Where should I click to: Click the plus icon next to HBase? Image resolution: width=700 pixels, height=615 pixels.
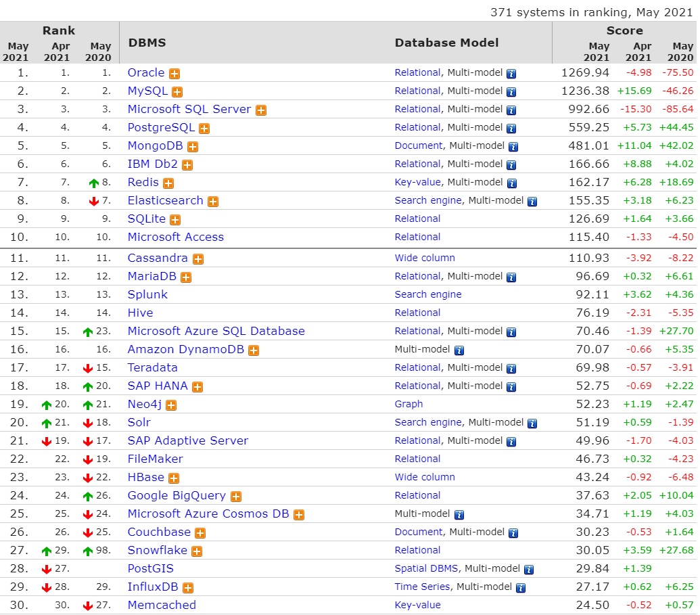tap(174, 479)
